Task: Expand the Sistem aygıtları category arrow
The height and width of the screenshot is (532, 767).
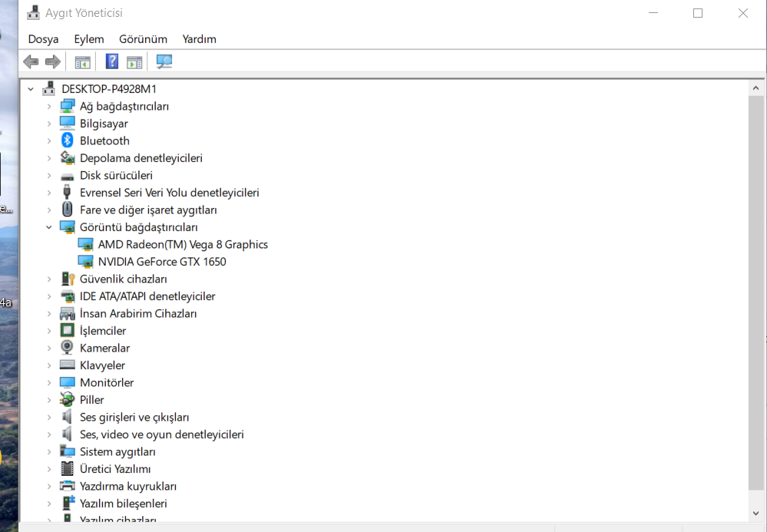Action: (49, 452)
